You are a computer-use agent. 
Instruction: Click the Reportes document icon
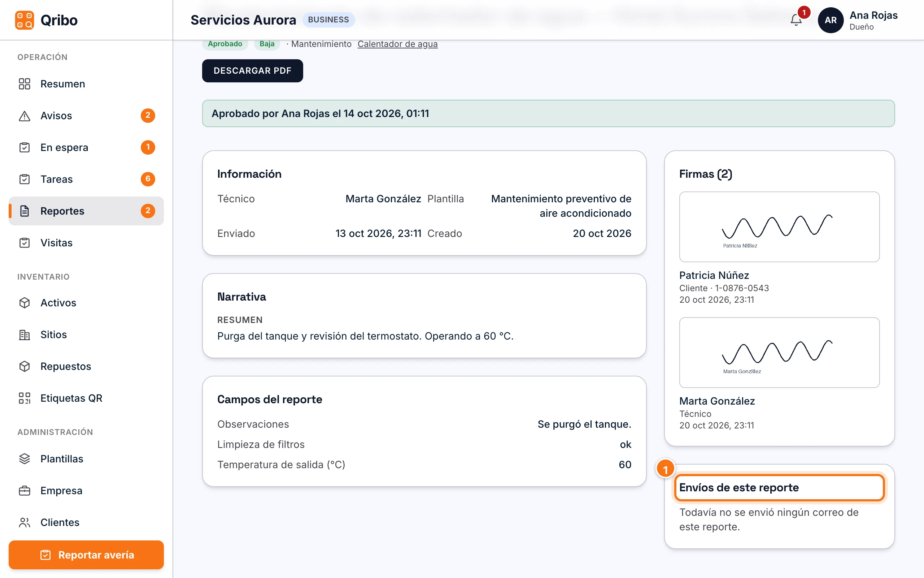coord(25,211)
